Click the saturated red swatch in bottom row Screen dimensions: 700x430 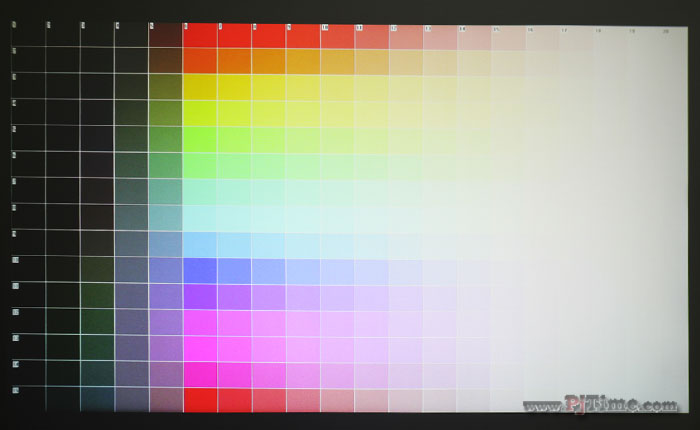click(200, 399)
